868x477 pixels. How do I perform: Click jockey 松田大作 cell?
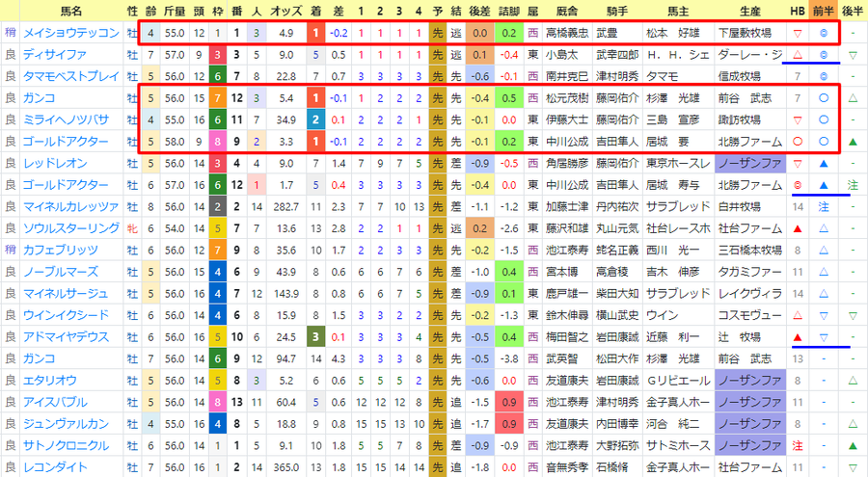click(617, 359)
